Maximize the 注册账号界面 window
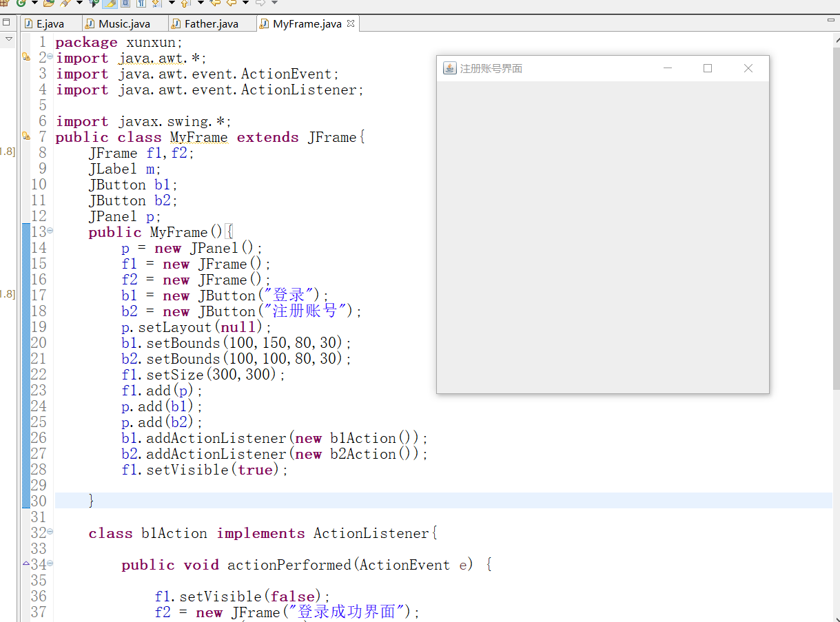Viewport: 840px width, 622px height. (x=707, y=68)
